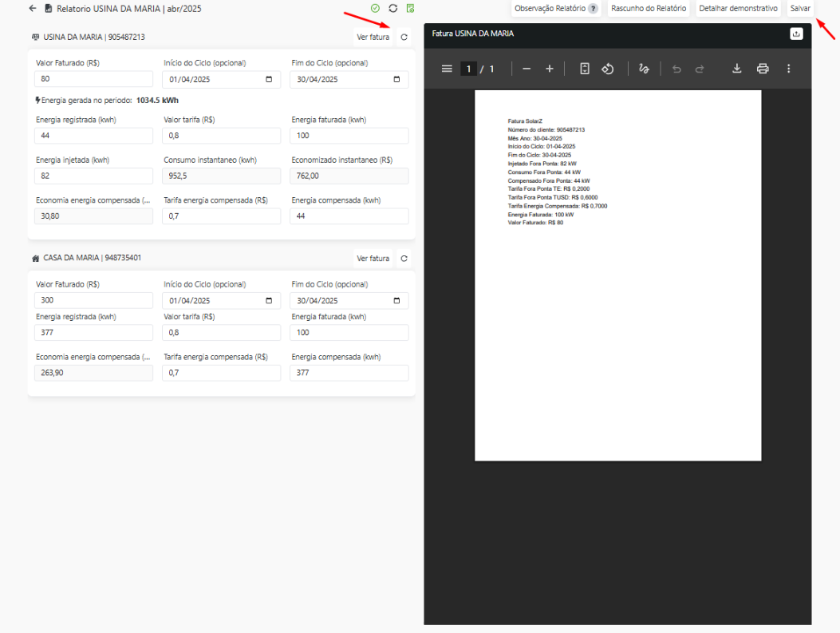Click the USINA Valor Faturado input field
The height and width of the screenshot is (633, 840).
(93, 80)
